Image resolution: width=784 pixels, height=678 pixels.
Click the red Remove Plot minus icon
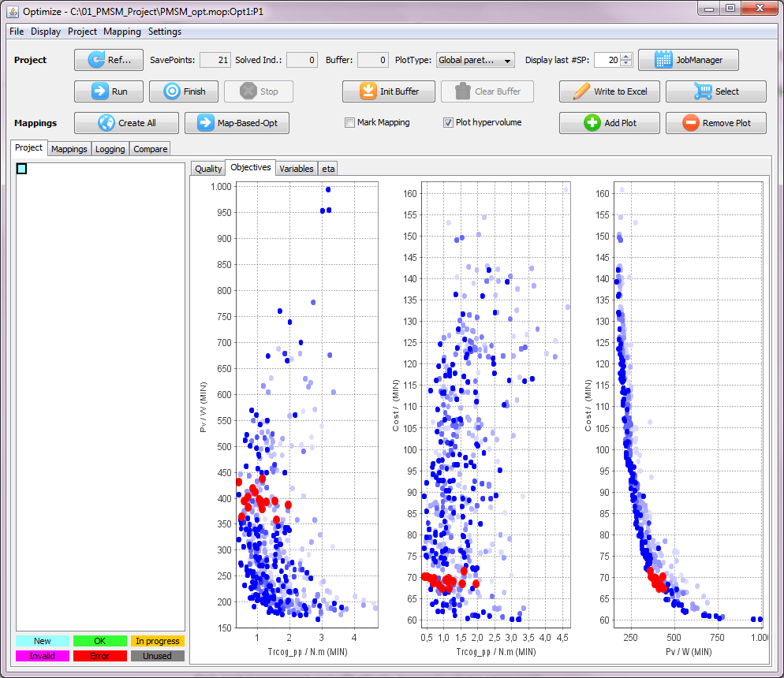click(690, 123)
